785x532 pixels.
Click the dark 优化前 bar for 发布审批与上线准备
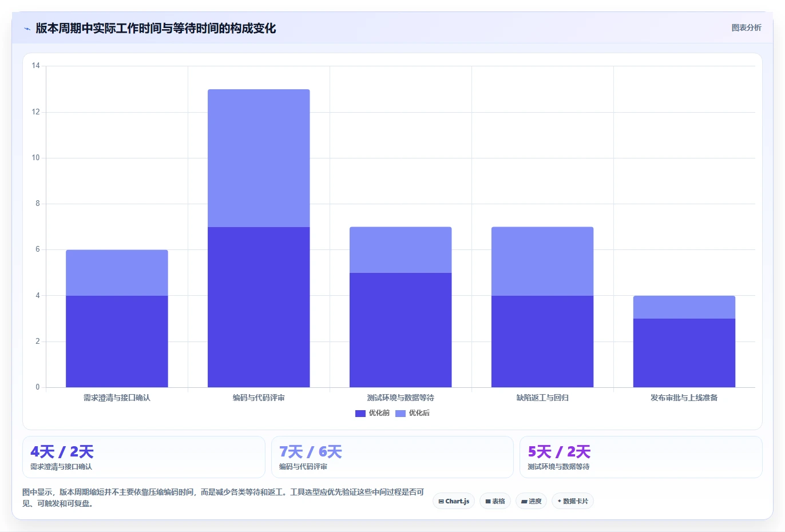(684, 353)
